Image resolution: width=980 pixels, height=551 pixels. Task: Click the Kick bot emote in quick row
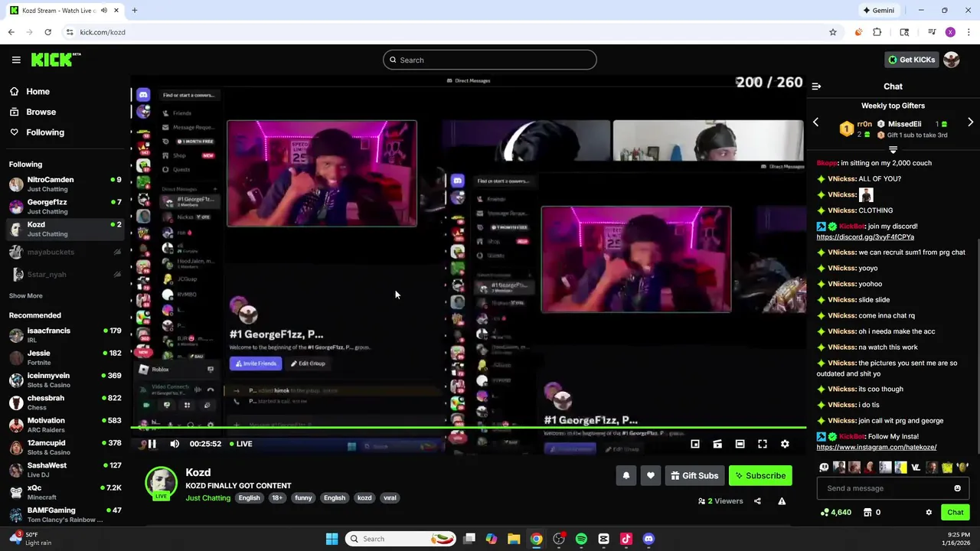point(824,467)
